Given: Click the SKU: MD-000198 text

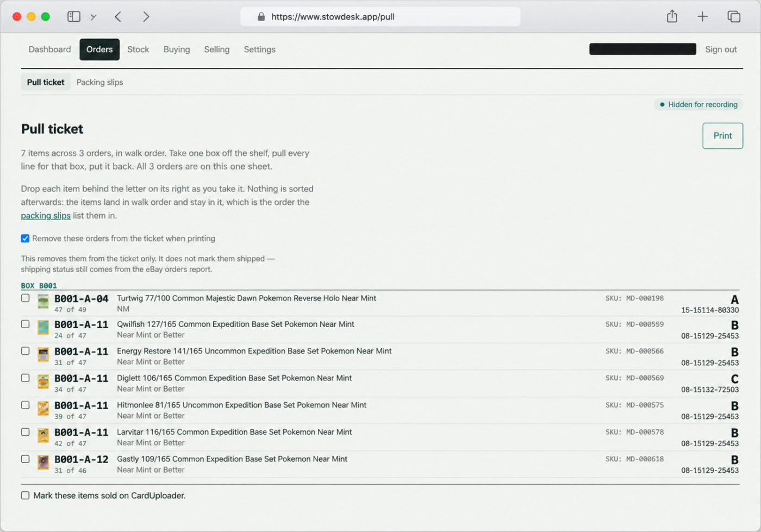Looking at the screenshot, I should click(634, 298).
